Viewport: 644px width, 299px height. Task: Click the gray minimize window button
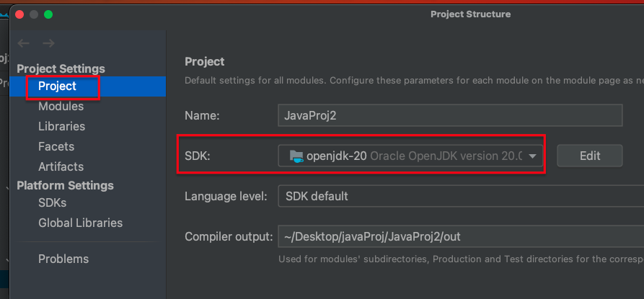click(34, 14)
